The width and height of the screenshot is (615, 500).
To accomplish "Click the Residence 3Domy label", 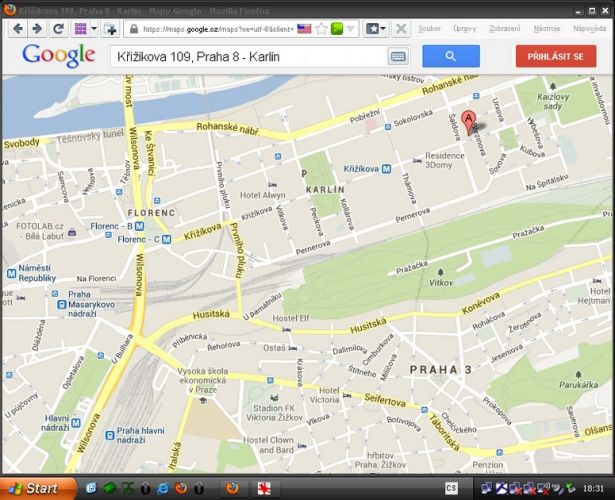I will point(444,160).
